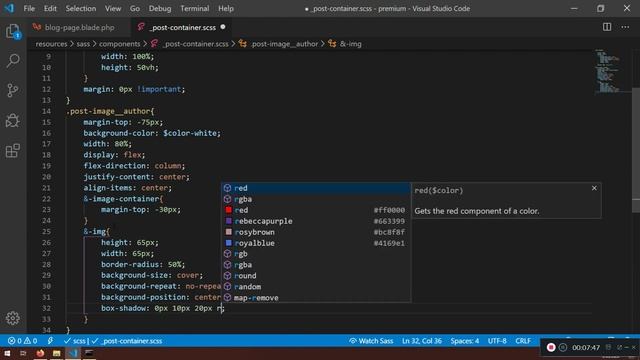Click the errors and warnings count in the status bar
The width and height of the screenshot is (640, 360).
[x=22, y=341]
